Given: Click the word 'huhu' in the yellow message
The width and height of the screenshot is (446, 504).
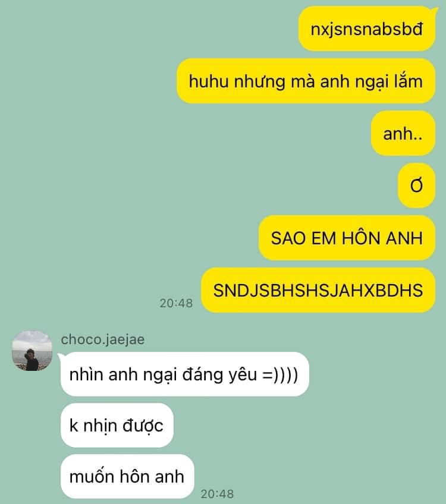Looking at the screenshot, I should coord(208,81).
